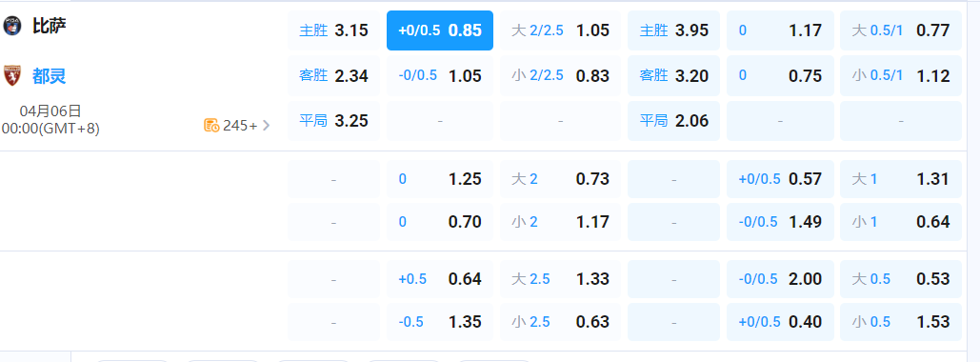980x362 pixels.
Task: Select -0/0.5 at odds 2.00
Action: pos(780,279)
